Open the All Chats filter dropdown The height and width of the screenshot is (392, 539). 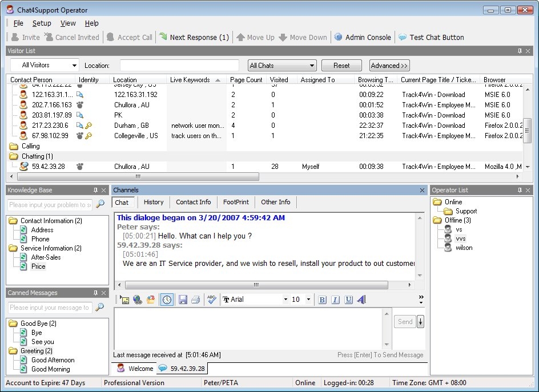coord(282,66)
